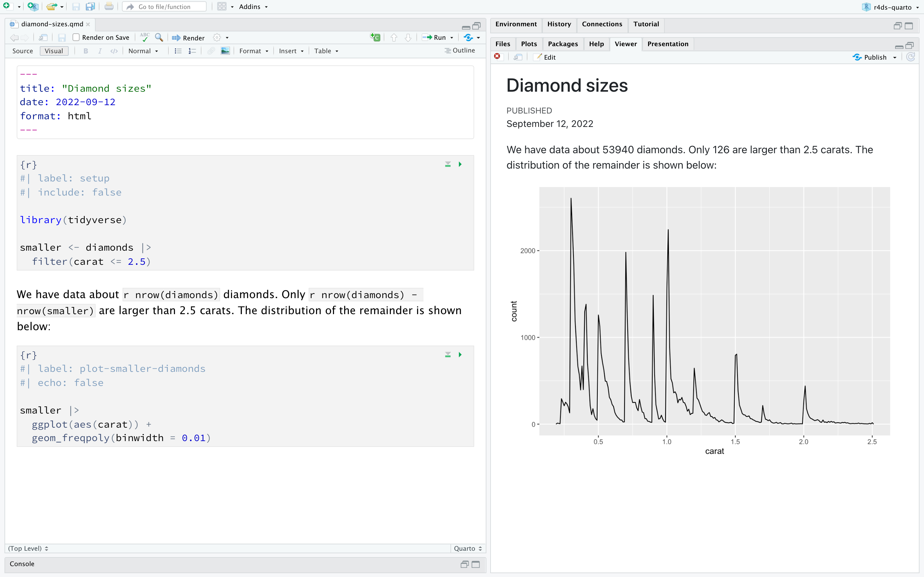The image size is (924, 577).
Task: Switch to the Plots tab
Action: 529,43
